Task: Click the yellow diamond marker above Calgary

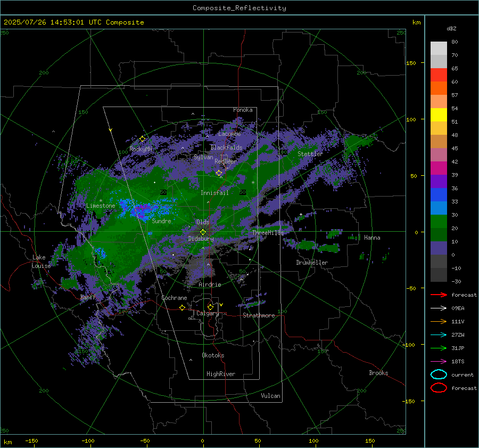Action: point(210,307)
